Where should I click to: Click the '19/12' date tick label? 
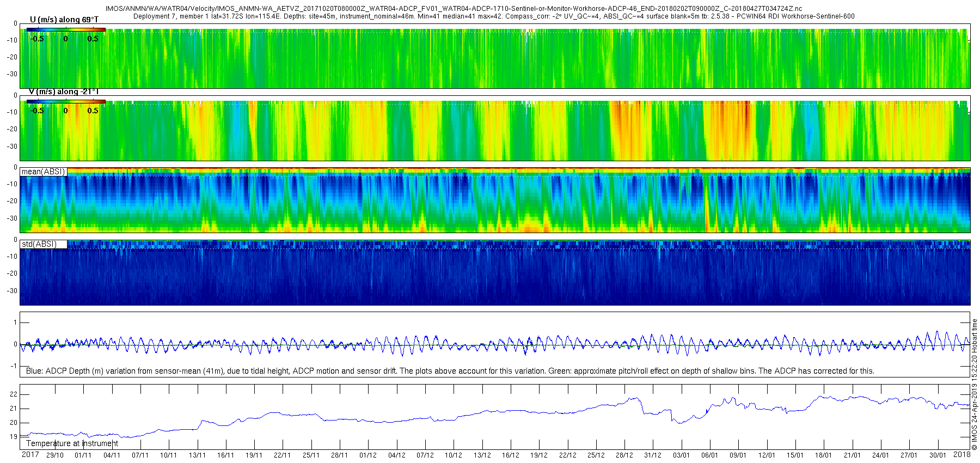538,455
